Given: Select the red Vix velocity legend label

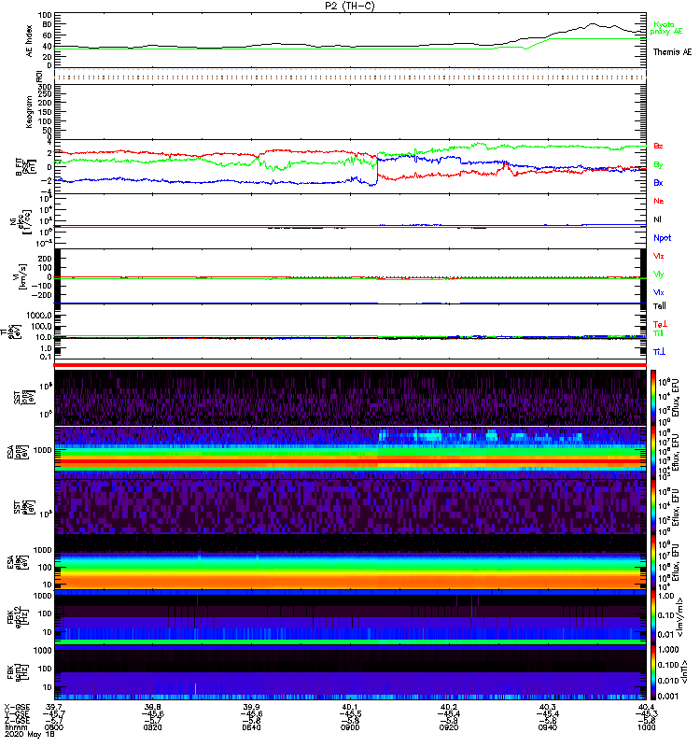Looking at the screenshot, I should [x=658, y=256].
